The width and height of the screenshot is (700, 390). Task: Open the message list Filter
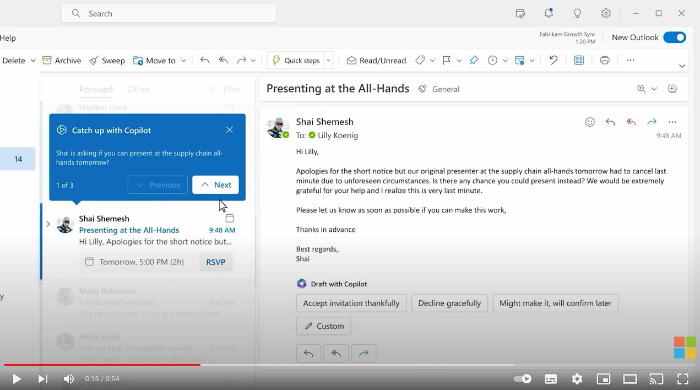[225, 89]
